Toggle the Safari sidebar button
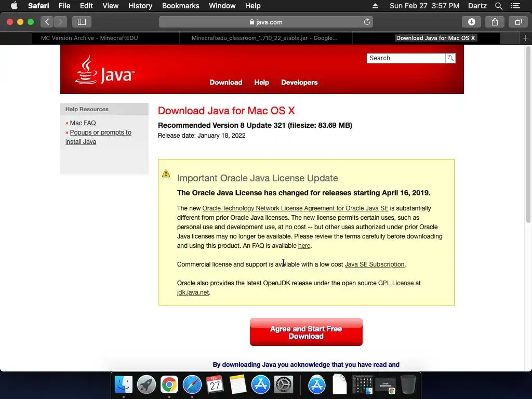Viewport: 532px width, 399px height. (82, 22)
